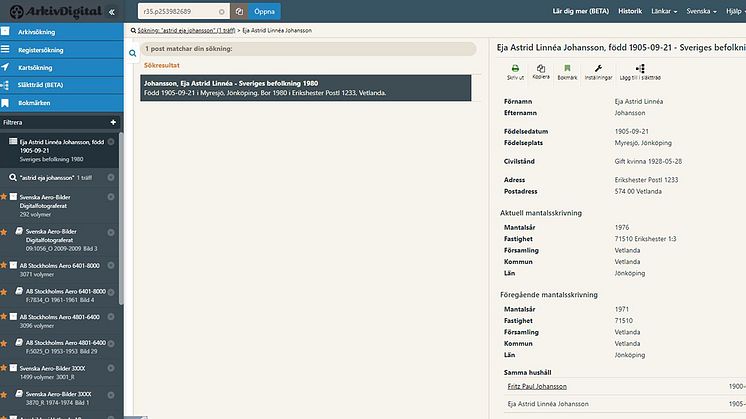746x419 pixels.
Task: Open AB Stockholms Aero F:5025_O 1953 Bild 29
Action: click(66, 347)
